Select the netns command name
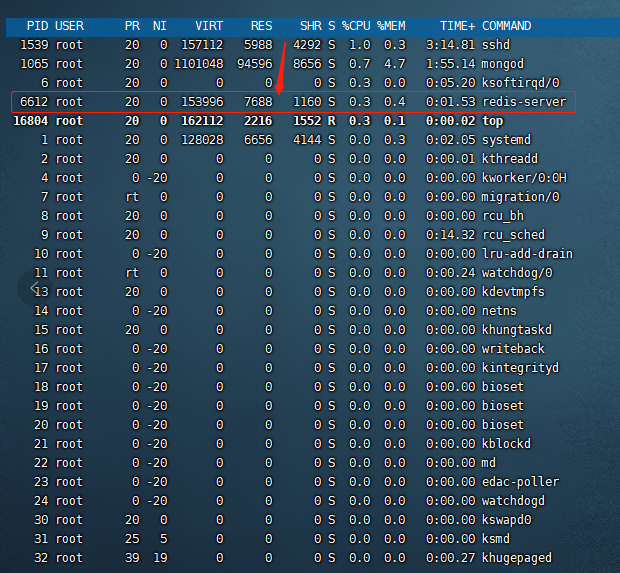The width and height of the screenshot is (620, 573). tap(499, 311)
